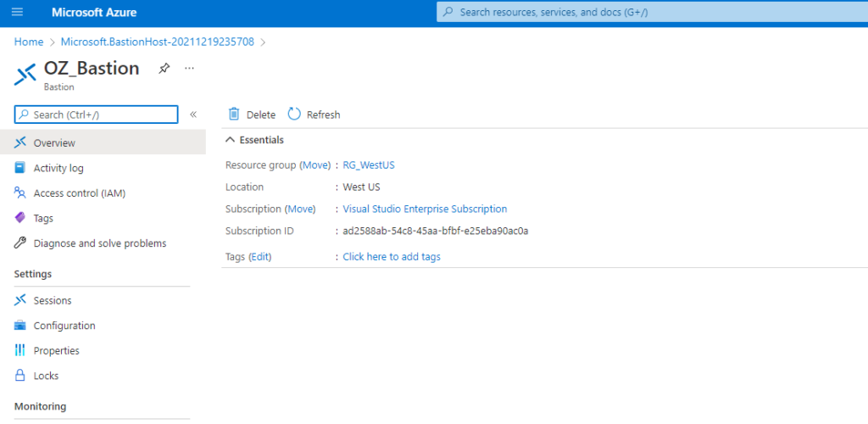
Task: Open Configuration under Settings
Action: (64, 326)
